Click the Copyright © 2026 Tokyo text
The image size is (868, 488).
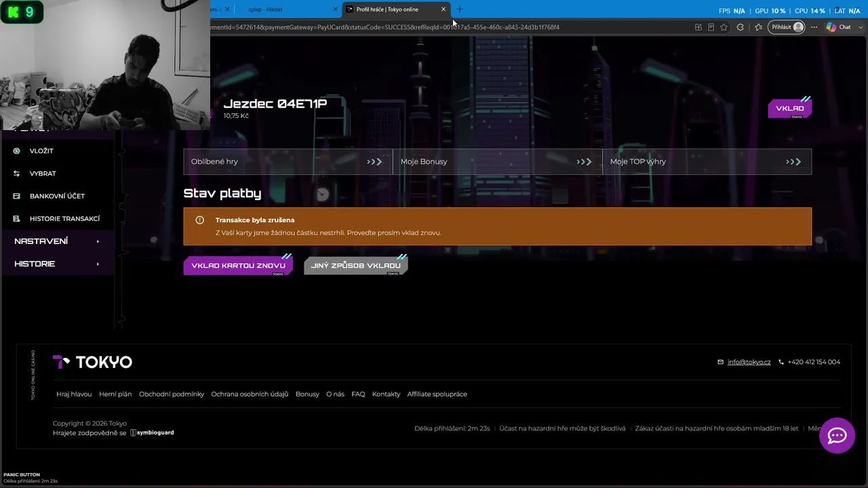click(x=90, y=424)
